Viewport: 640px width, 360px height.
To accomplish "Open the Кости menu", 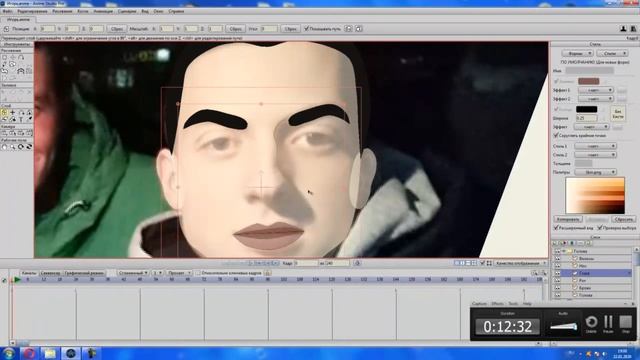I will (x=82, y=11).
